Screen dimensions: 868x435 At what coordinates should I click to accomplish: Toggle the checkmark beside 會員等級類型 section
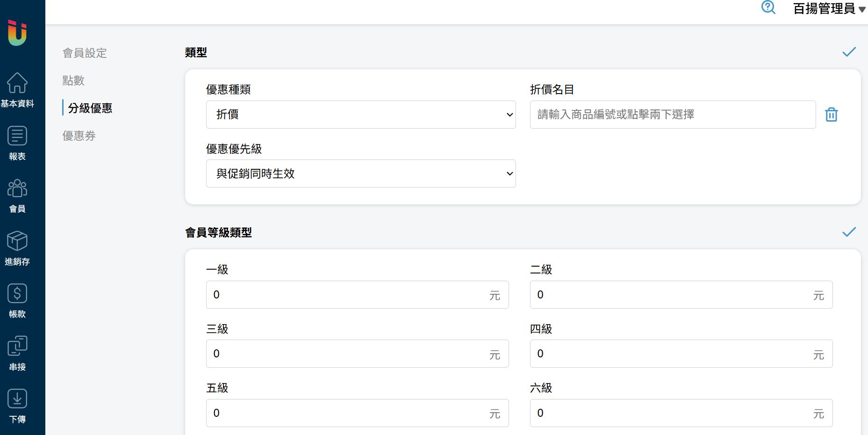coord(849,232)
